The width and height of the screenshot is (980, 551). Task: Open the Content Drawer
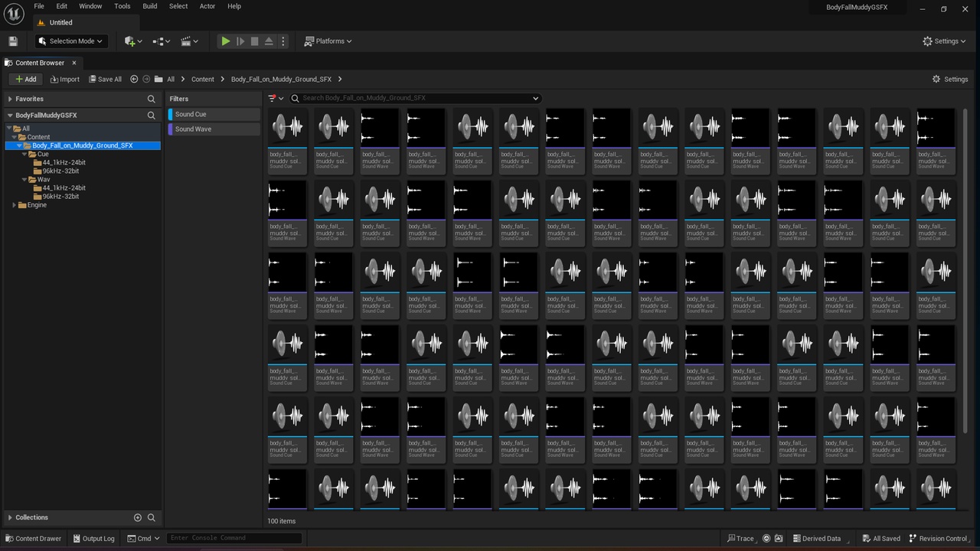click(x=34, y=538)
